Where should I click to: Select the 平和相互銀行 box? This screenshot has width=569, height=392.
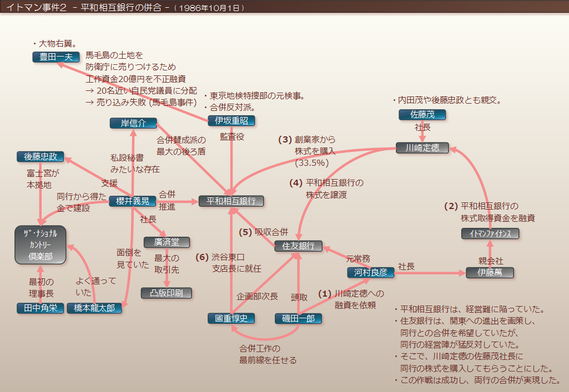pos(231,201)
